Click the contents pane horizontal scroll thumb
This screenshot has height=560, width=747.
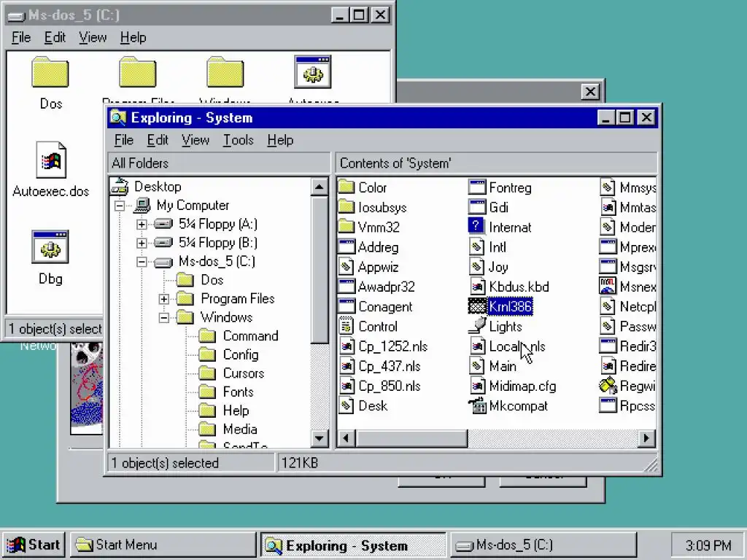pyautogui.click(x=411, y=438)
